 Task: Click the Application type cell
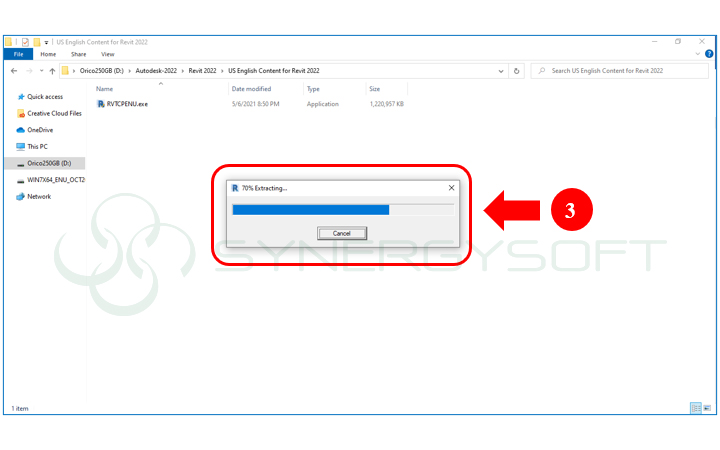[323, 104]
